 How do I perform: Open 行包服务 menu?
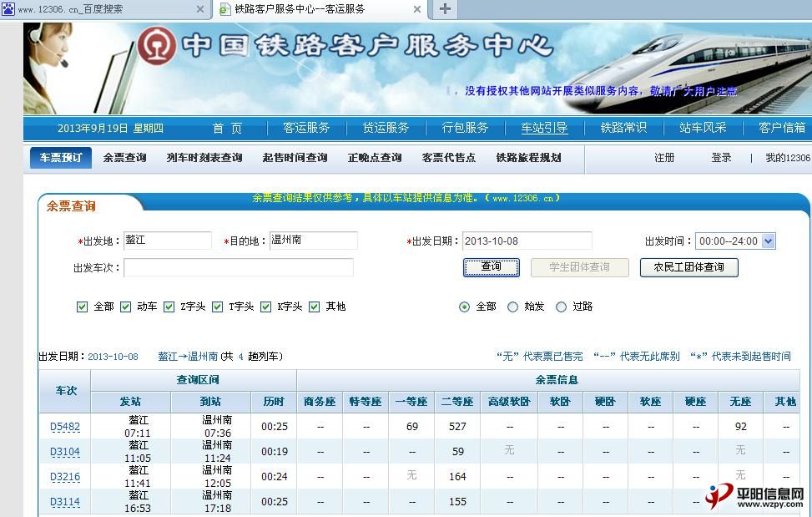coord(465,128)
